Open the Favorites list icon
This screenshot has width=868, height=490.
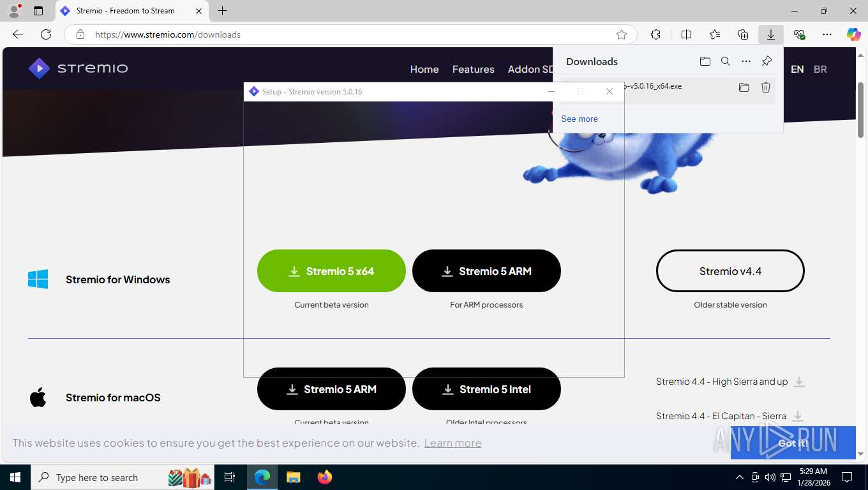point(715,34)
